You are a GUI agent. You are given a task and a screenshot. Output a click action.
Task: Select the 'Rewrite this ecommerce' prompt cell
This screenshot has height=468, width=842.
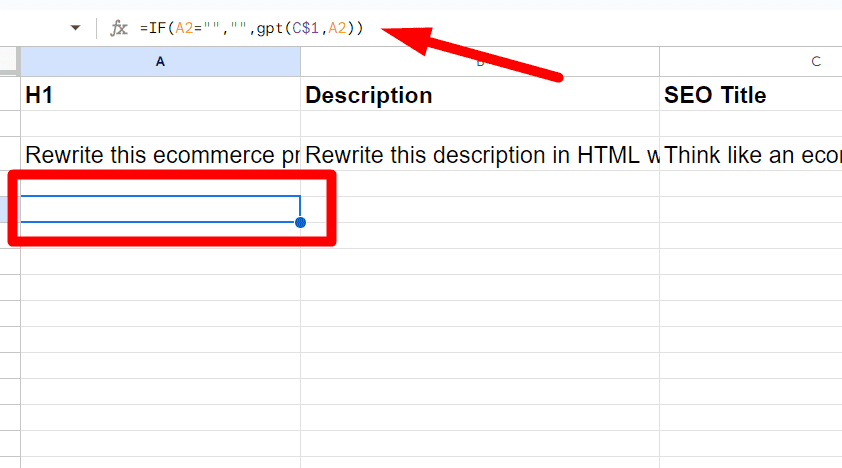pos(161,155)
